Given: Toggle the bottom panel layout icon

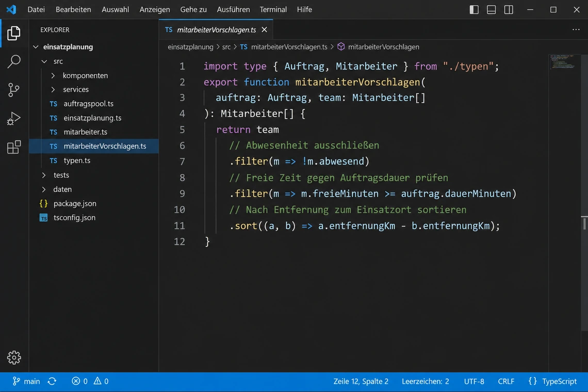Looking at the screenshot, I should pos(491,9).
